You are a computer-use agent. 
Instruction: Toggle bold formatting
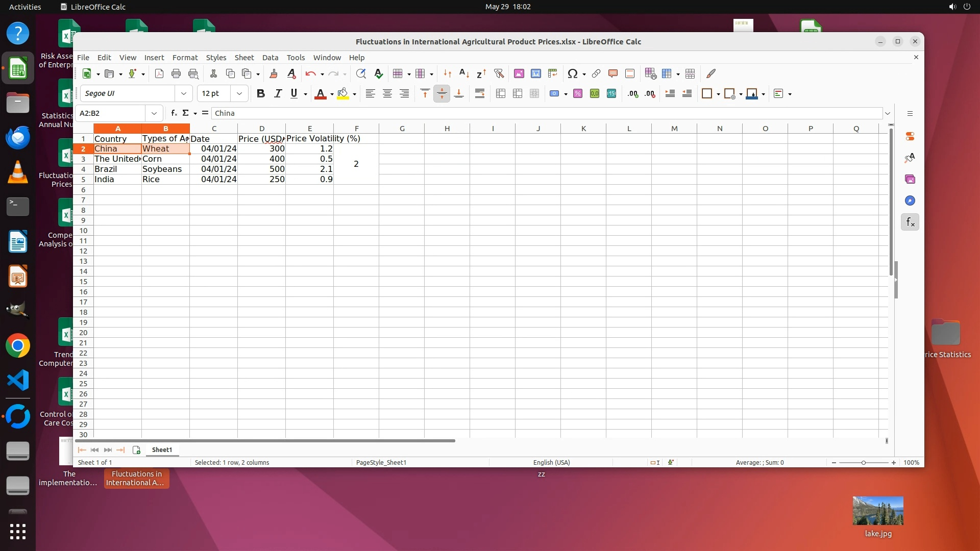pyautogui.click(x=261, y=94)
